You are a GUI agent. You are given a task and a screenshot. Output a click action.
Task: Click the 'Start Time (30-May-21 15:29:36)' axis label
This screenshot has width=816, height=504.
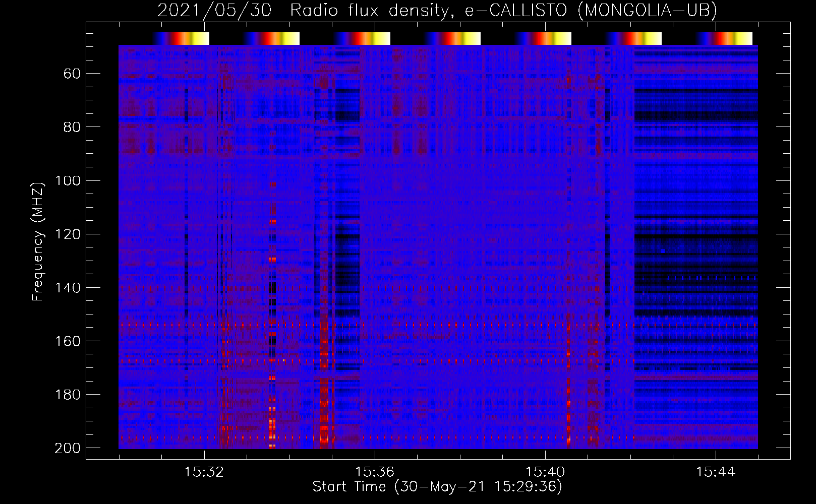point(437,487)
